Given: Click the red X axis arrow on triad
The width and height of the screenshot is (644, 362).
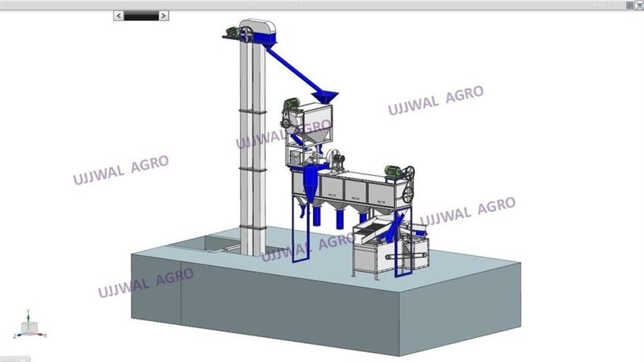Looking at the screenshot, I should (x=42, y=335).
